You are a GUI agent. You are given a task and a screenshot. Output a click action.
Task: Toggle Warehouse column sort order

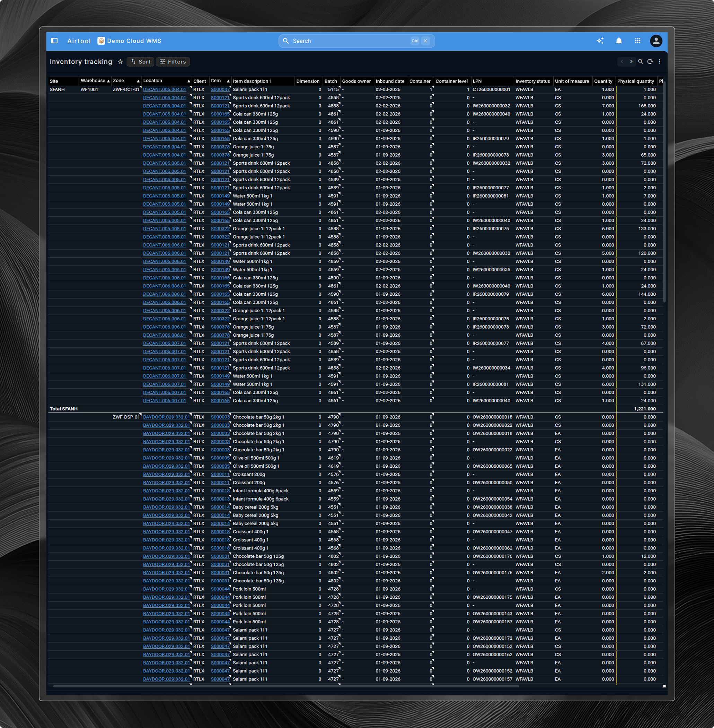108,81
